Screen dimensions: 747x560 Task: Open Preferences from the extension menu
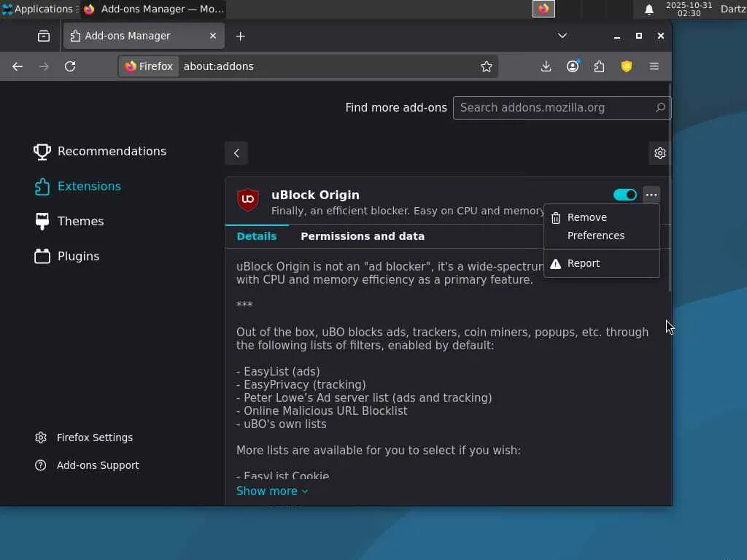tap(601, 236)
